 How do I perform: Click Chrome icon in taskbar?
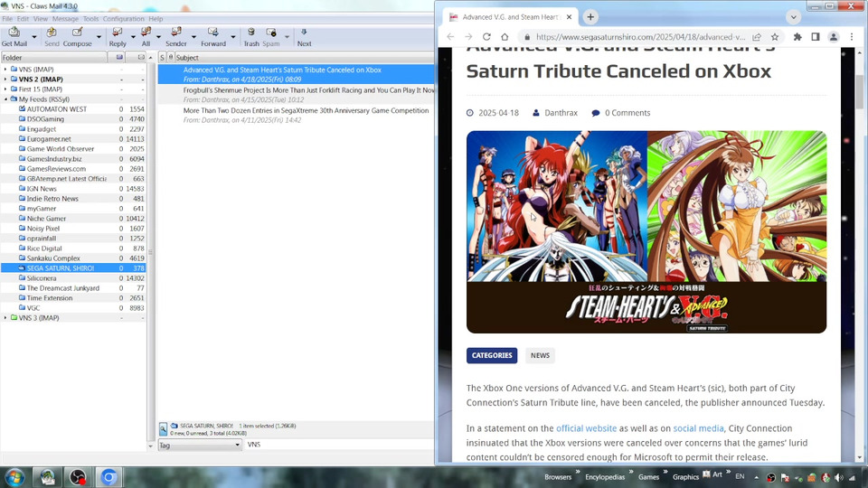108,477
